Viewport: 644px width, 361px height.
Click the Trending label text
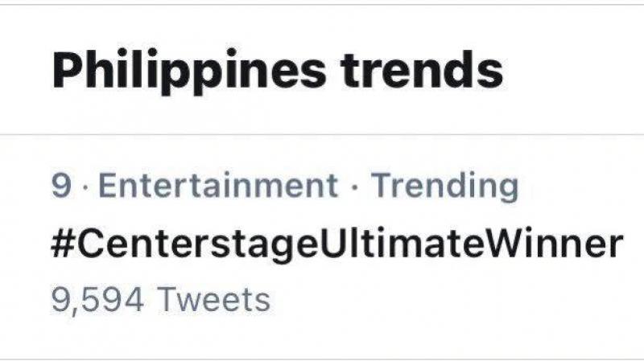coord(444,187)
